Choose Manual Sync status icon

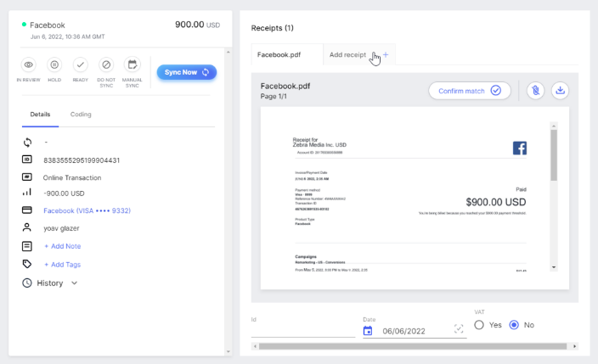tap(133, 64)
